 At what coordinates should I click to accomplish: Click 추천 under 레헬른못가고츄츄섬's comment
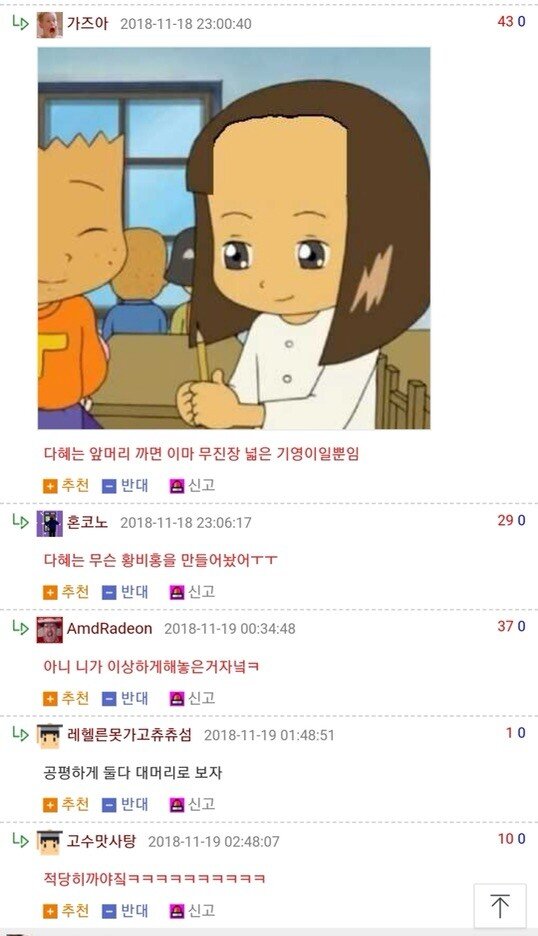[x=66, y=804]
